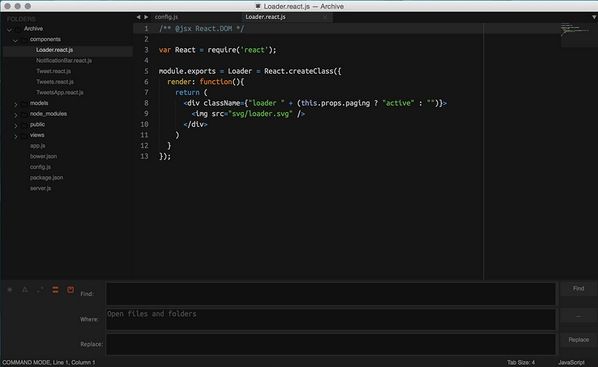Viewport: 598px width, 367px height.
Task: Place cursor on 'var React' line
Action: (217, 50)
